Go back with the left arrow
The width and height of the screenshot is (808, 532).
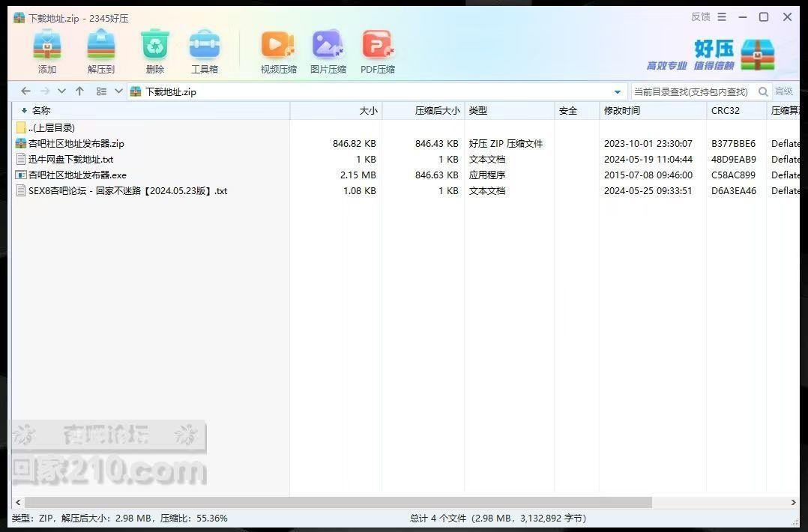(25, 91)
